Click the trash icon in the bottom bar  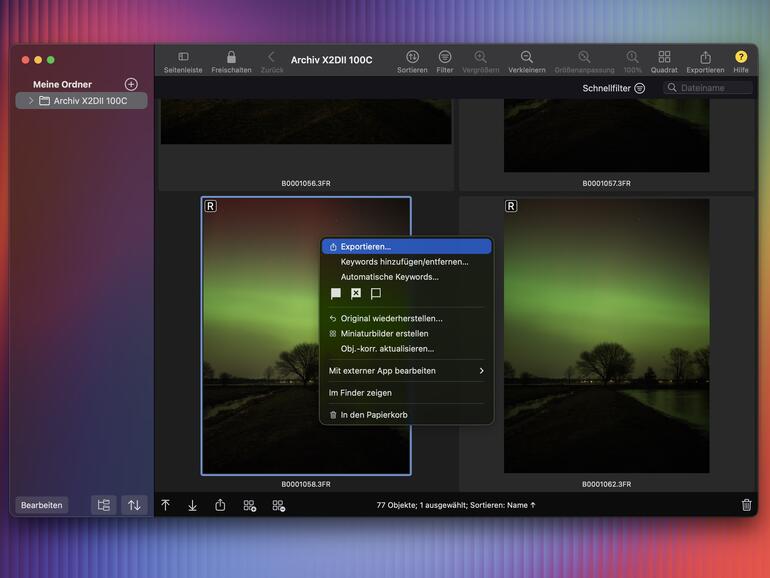pos(746,505)
